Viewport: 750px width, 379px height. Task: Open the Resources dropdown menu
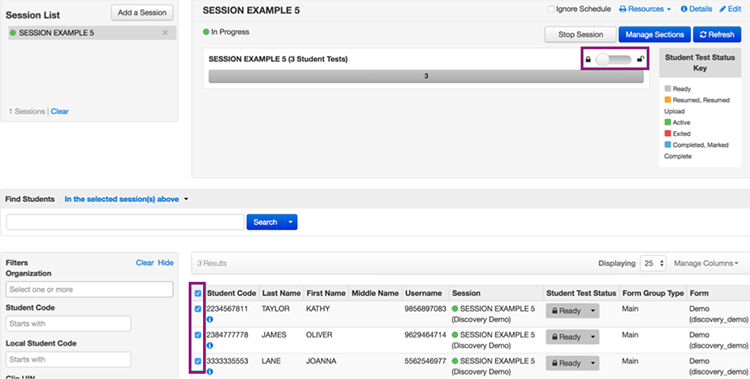pos(645,9)
